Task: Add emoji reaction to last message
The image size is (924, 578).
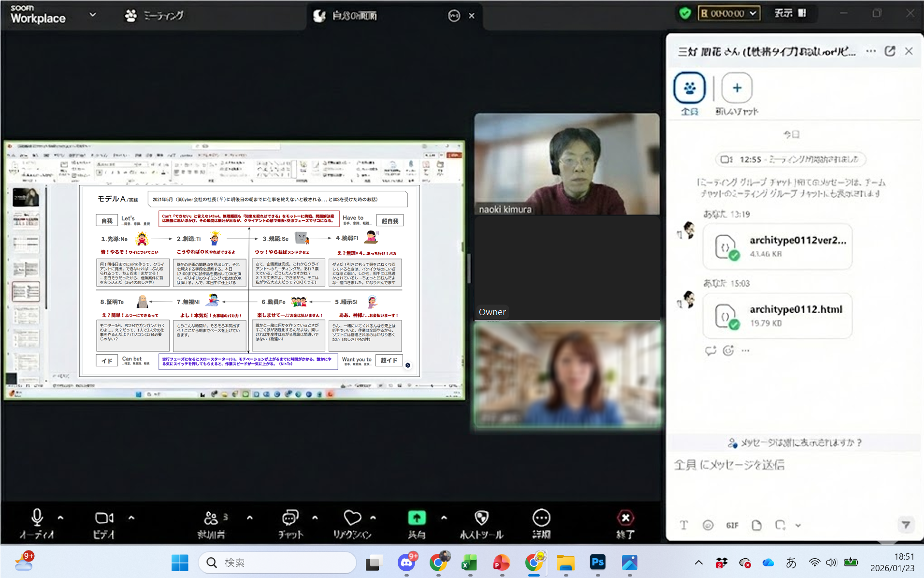Action: pos(728,351)
